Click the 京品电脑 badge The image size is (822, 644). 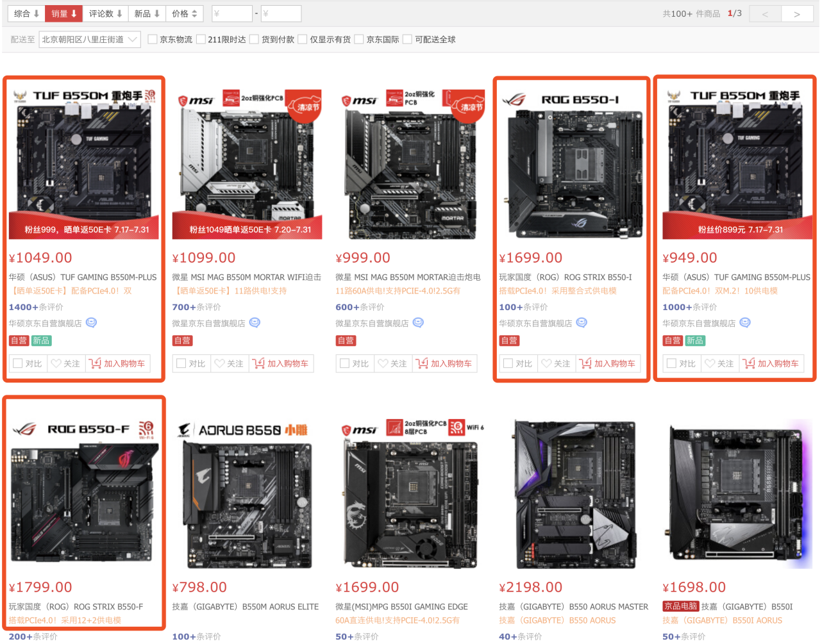point(681,607)
